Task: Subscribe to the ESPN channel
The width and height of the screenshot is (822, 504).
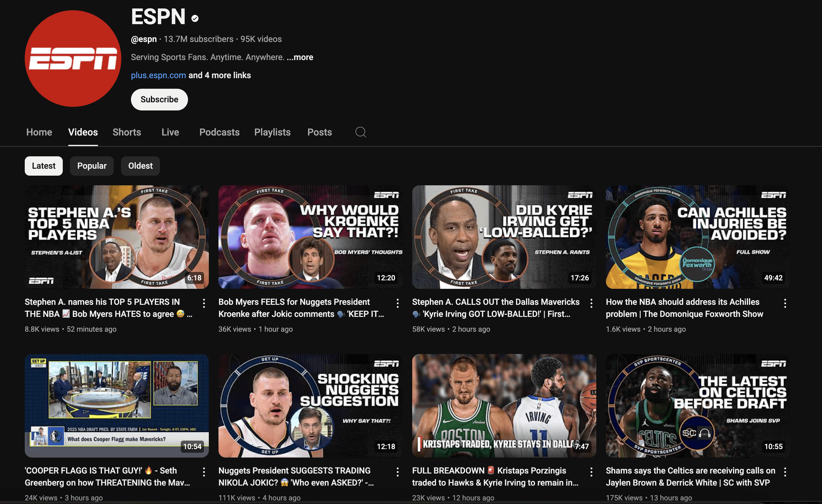Action: 159,99
